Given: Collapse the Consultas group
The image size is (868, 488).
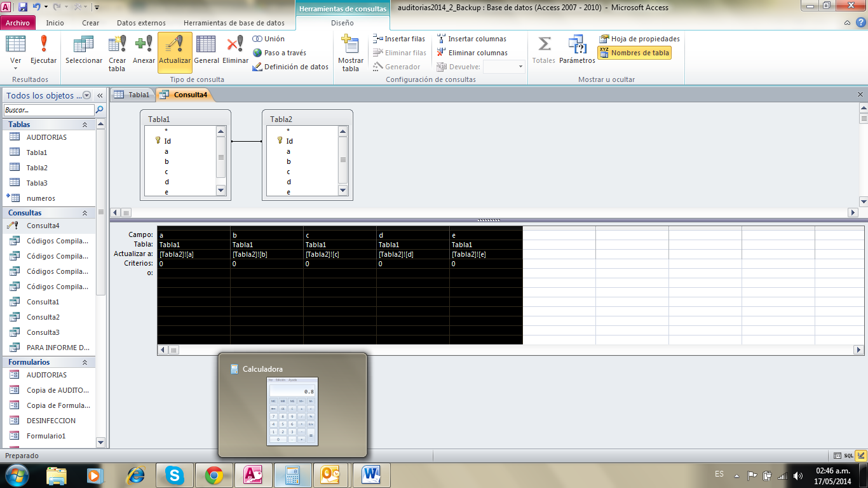Looking at the screenshot, I should tap(85, 213).
